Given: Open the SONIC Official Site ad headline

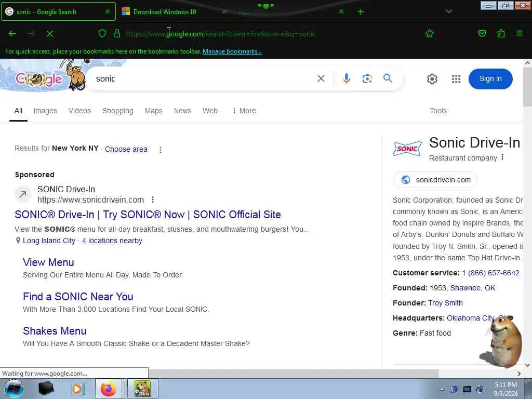Looking at the screenshot, I should pyautogui.click(x=148, y=215).
